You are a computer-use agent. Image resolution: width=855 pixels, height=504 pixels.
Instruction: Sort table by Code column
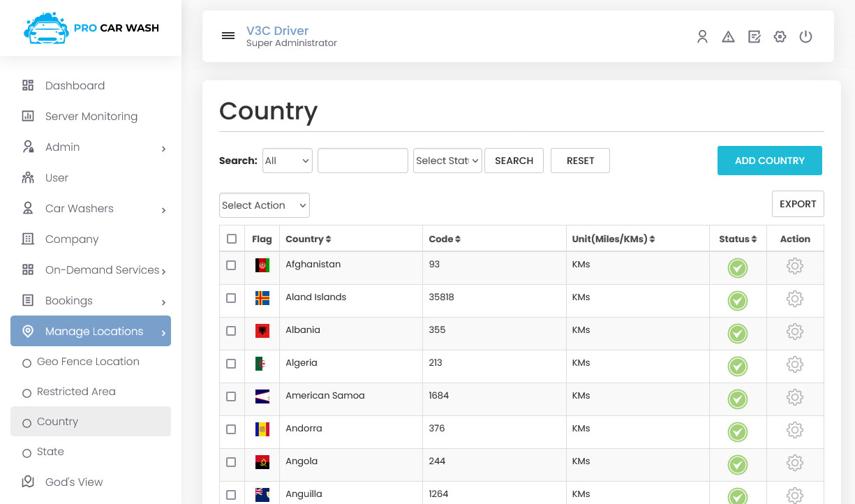pyautogui.click(x=445, y=239)
